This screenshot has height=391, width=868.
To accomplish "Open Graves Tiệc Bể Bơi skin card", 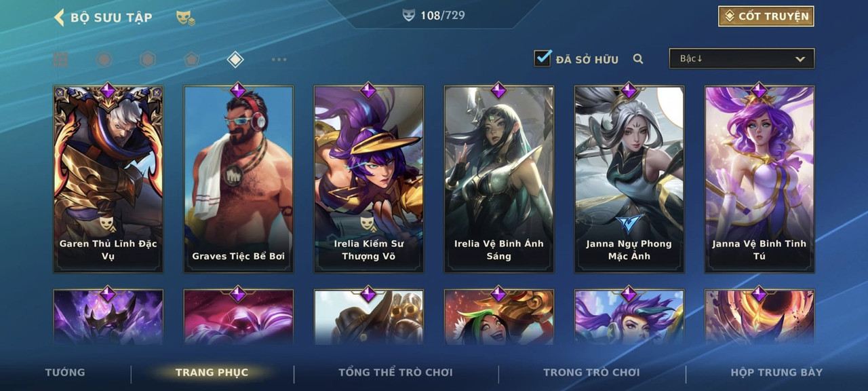I will (239, 179).
